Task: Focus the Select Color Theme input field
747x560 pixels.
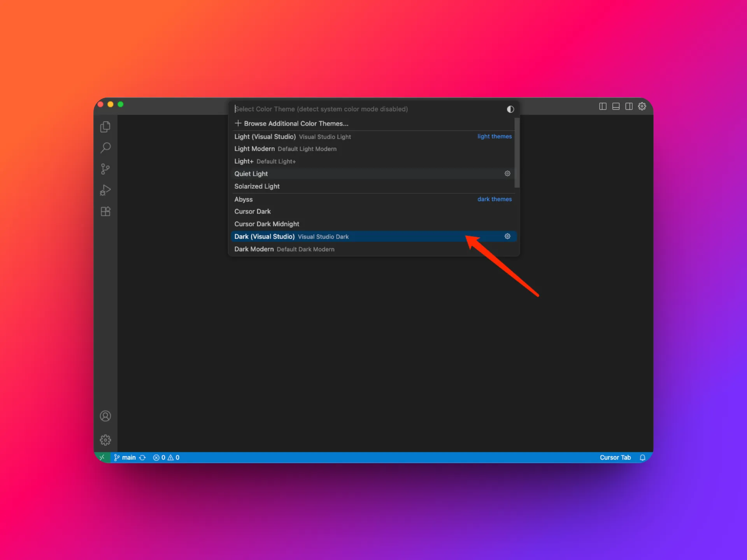Action: [368, 109]
